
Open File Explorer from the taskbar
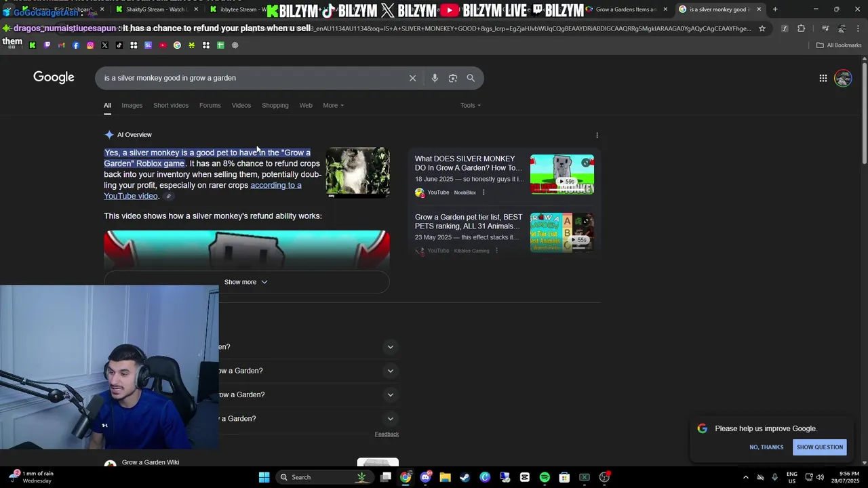point(445,477)
